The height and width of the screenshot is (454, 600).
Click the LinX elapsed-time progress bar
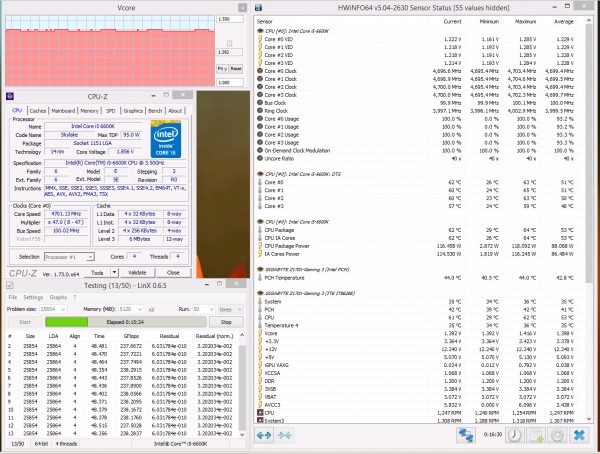126,322
